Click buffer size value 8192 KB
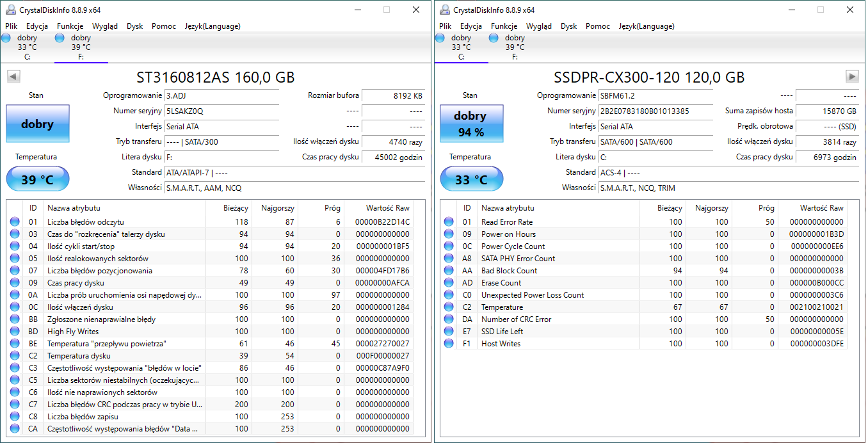868x443 pixels. (x=393, y=95)
